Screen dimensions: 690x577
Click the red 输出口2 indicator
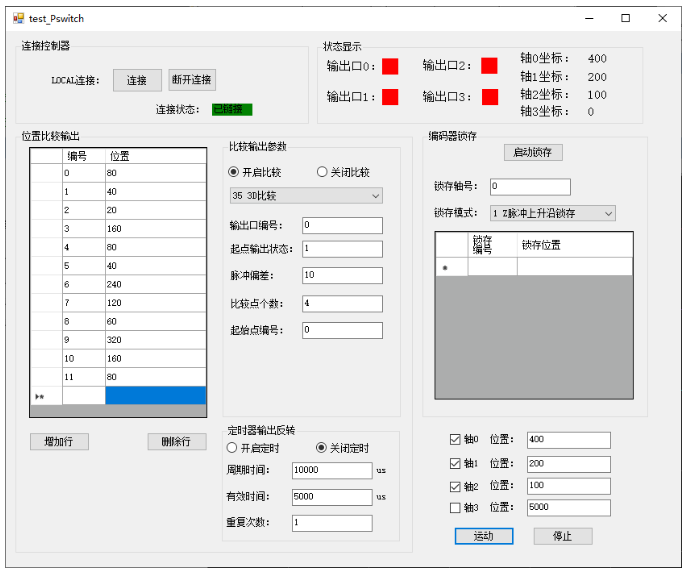click(489, 66)
